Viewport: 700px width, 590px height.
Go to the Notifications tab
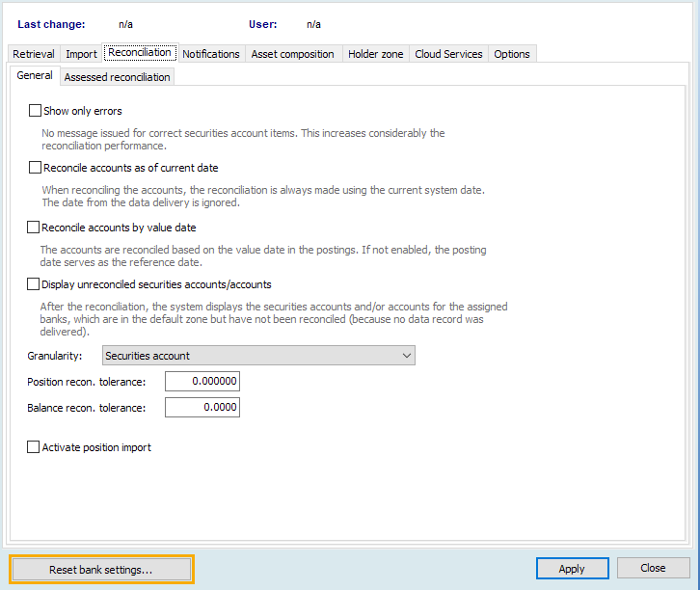click(210, 54)
